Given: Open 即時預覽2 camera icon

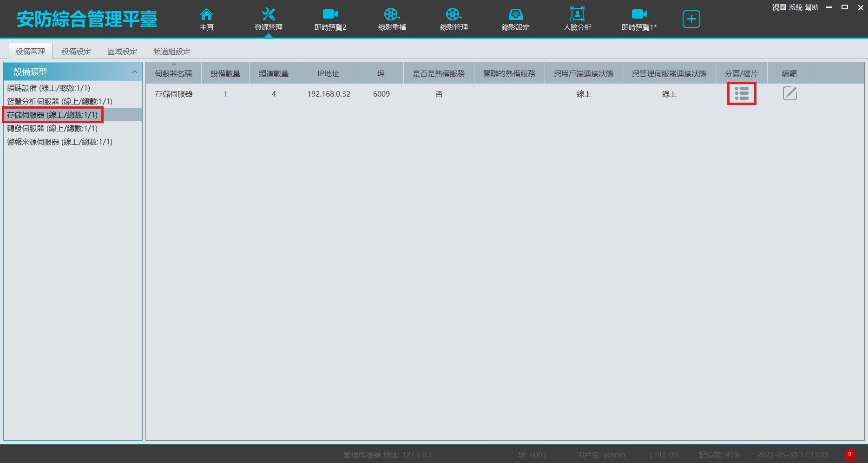Looking at the screenshot, I should (x=330, y=14).
